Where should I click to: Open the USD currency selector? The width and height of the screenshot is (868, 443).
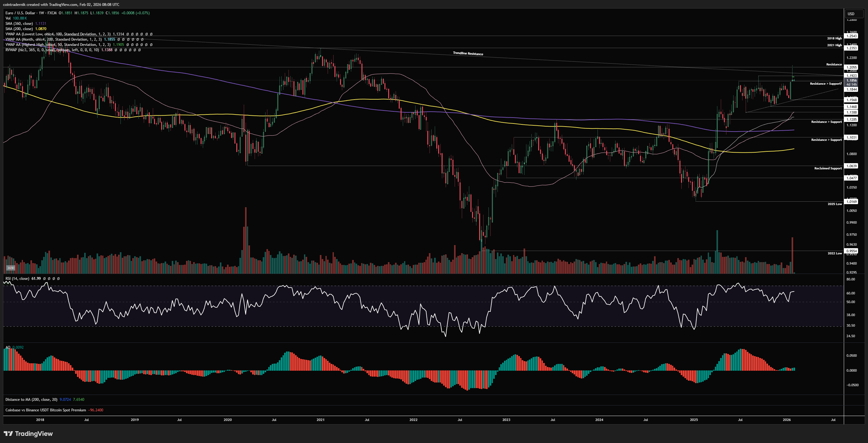pos(851,14)
